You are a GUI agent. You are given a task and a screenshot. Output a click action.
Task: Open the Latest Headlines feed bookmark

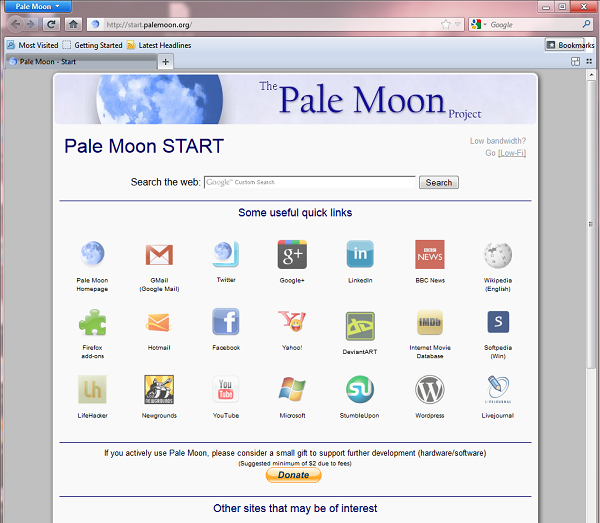click(x=159, y=45)
